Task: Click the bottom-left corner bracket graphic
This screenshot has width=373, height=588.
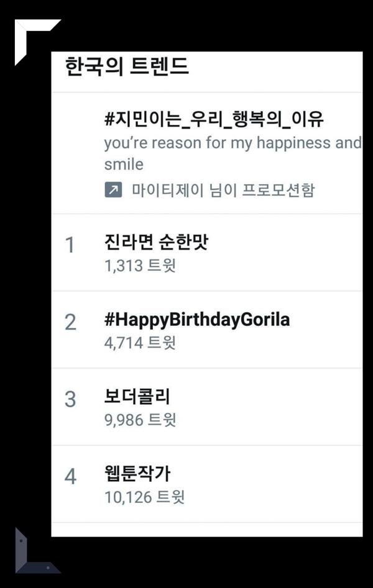Action: [30, 554]
